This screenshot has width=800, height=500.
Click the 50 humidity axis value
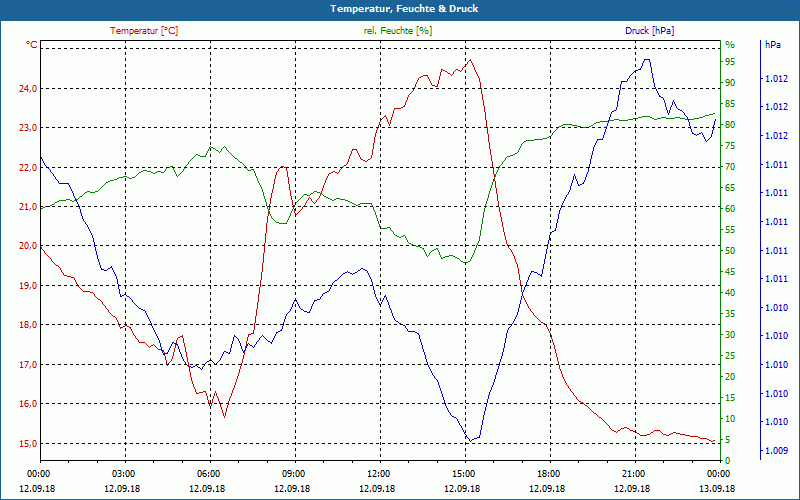(730, 251)
